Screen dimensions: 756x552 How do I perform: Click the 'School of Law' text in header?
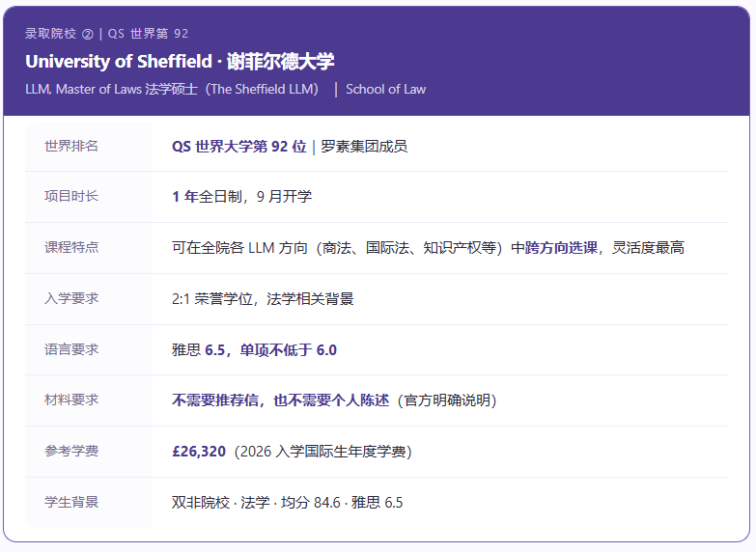click(x=385, y=89)
